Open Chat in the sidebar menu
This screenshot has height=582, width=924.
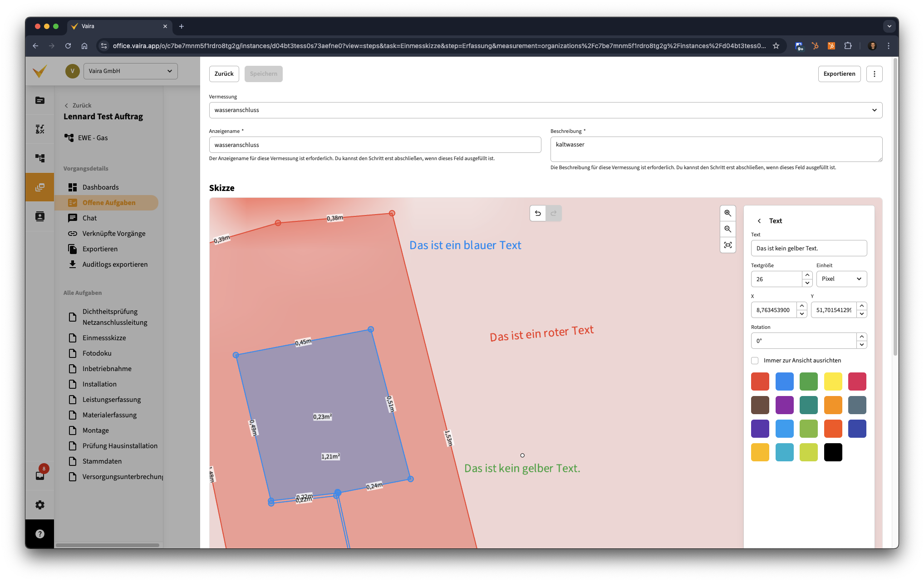(90, 218)
